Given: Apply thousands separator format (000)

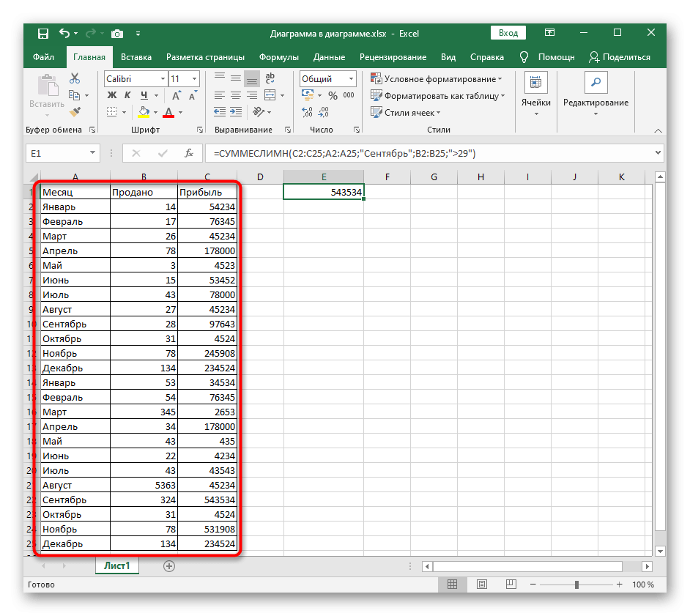Looking at the screenshot, I should (349, 95).
